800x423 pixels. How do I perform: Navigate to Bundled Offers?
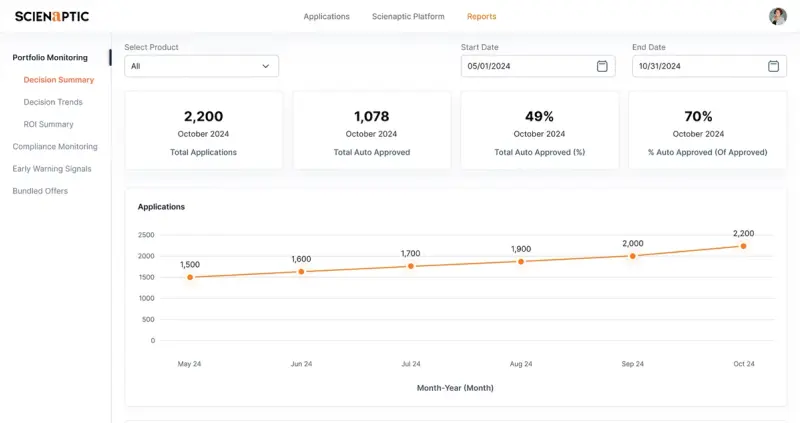[40, 191]
